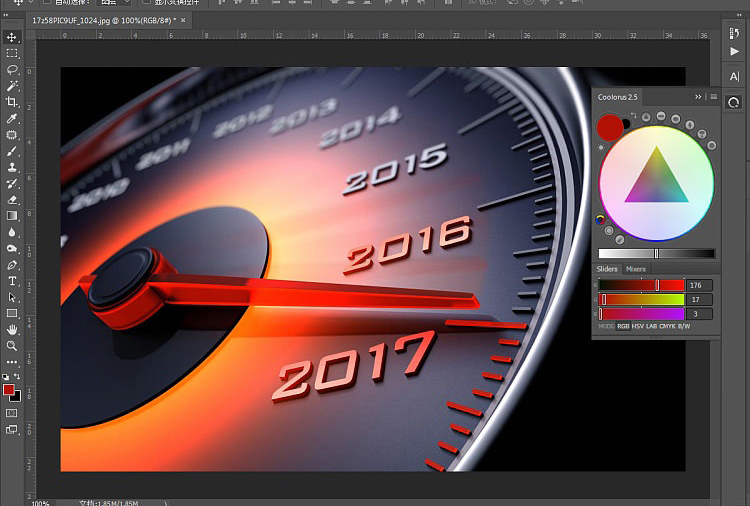Select the Blur tool
Viewport: 750px width, 506px height.
point(11,232)
